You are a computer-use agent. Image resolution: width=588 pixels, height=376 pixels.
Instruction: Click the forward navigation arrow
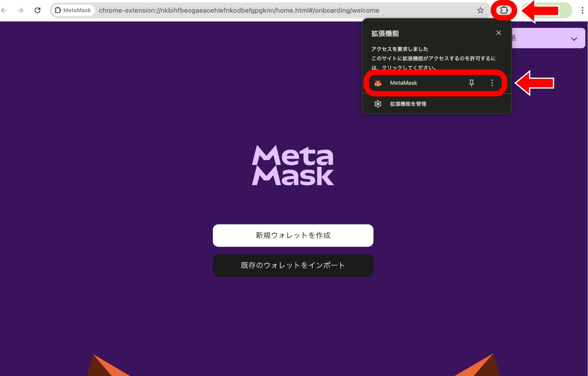tap(21, 10)
